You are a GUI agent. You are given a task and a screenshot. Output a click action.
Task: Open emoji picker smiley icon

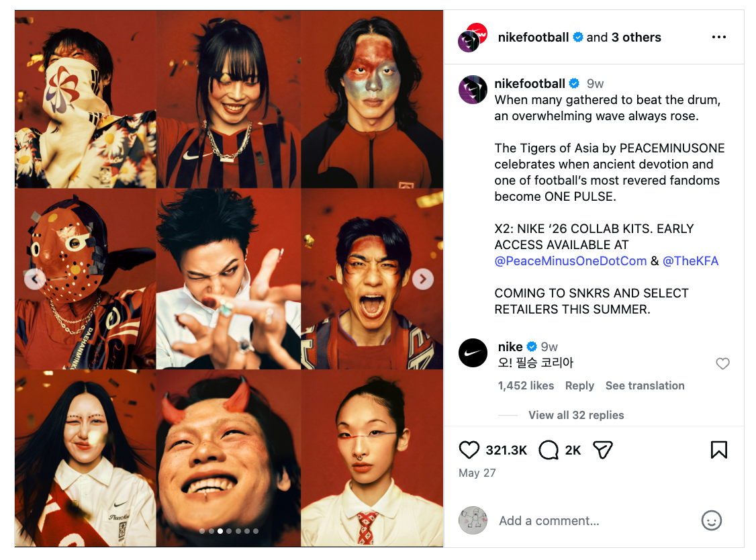[x=711, y=520]
